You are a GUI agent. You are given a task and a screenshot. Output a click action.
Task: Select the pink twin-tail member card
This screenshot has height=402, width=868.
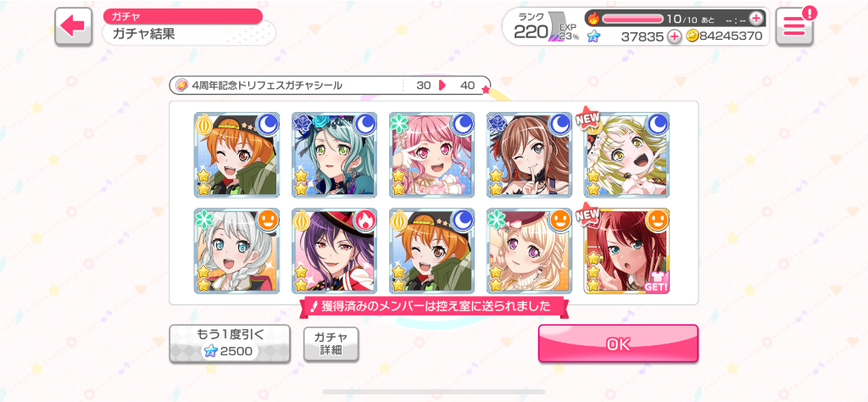coord(431,154)
